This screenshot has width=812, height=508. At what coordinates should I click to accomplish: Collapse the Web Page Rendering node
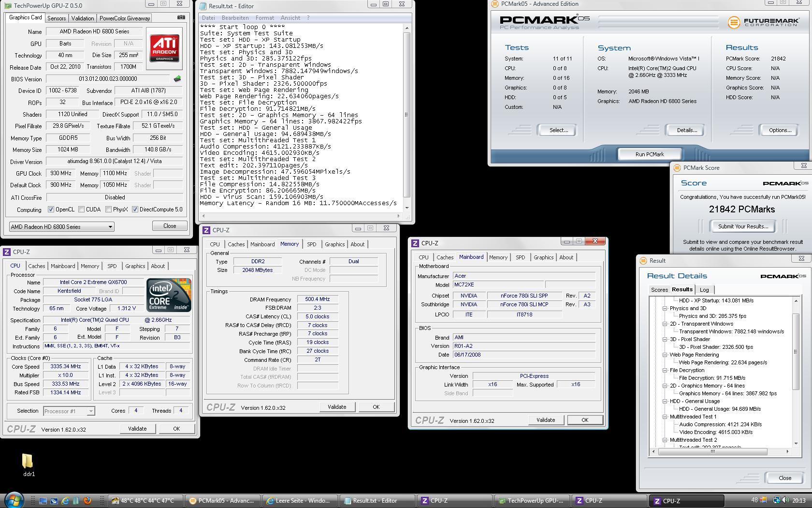pyautogui.click(x=665, y=355)
